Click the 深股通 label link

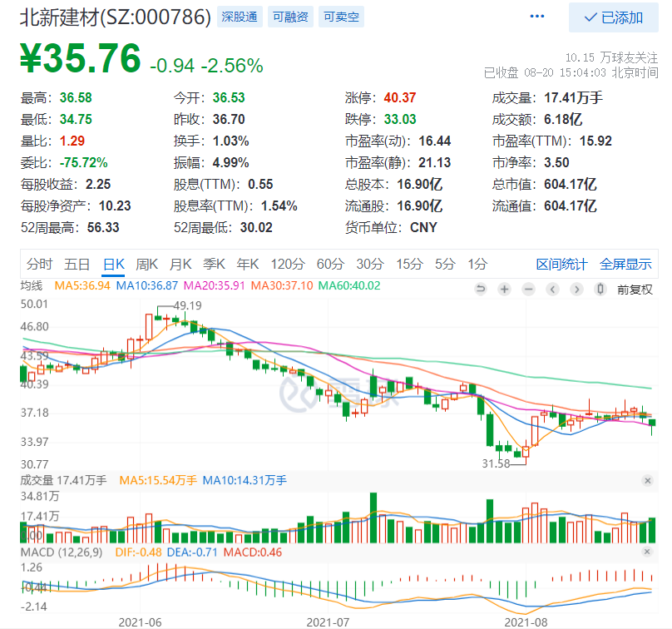tap(239, 16)
